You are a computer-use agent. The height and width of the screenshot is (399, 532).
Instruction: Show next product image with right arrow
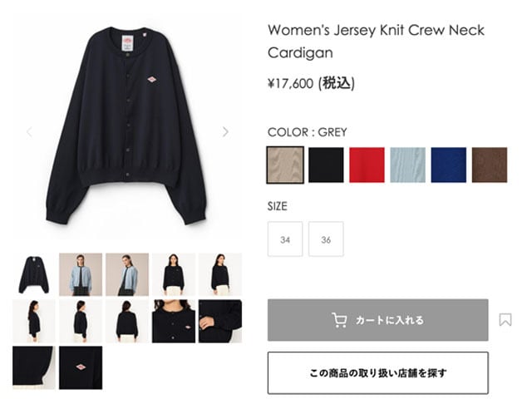pos(225,131)
